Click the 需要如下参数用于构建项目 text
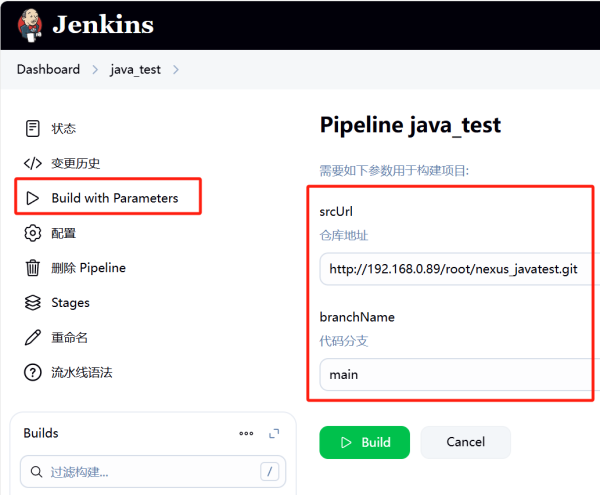This screenshot has width=600, height=495. coord(394,171)
